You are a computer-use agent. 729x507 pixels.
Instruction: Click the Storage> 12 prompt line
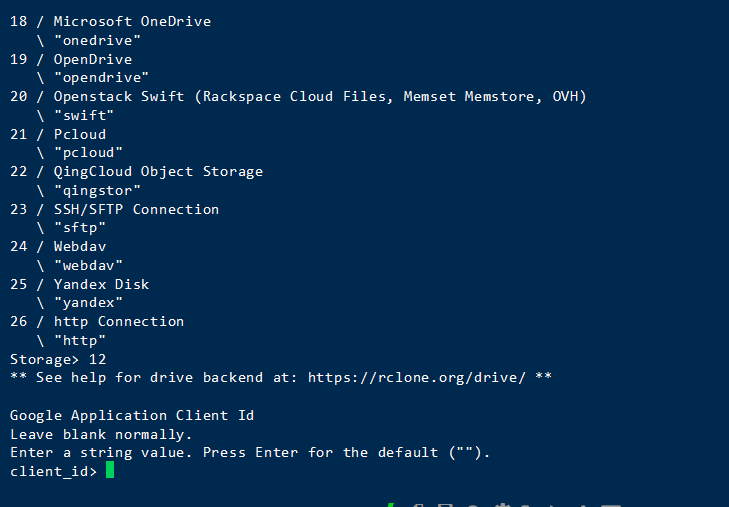(x=58, y=359)
